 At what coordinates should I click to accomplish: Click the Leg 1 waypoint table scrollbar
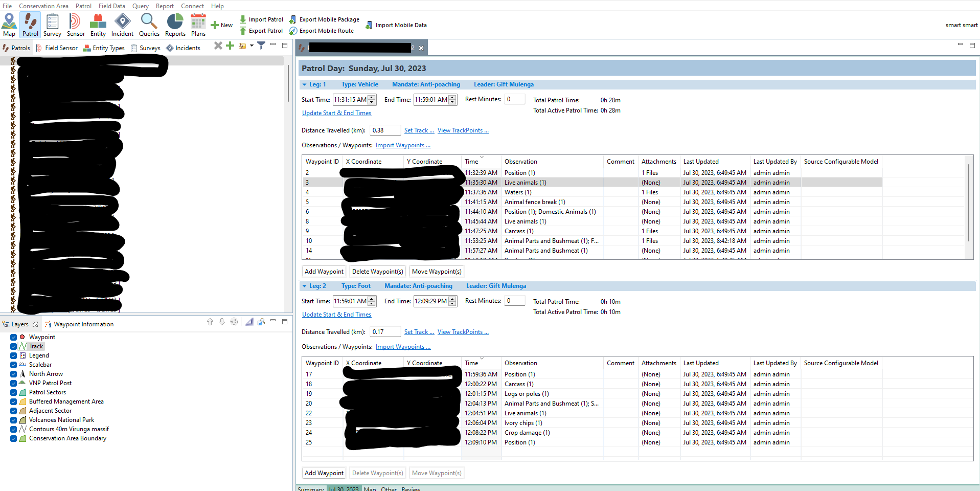click(x=969, y=205)
